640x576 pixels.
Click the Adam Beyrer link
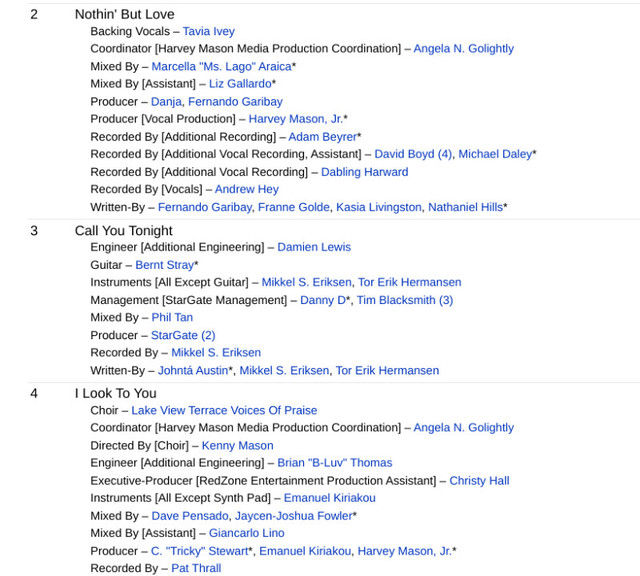322,137
